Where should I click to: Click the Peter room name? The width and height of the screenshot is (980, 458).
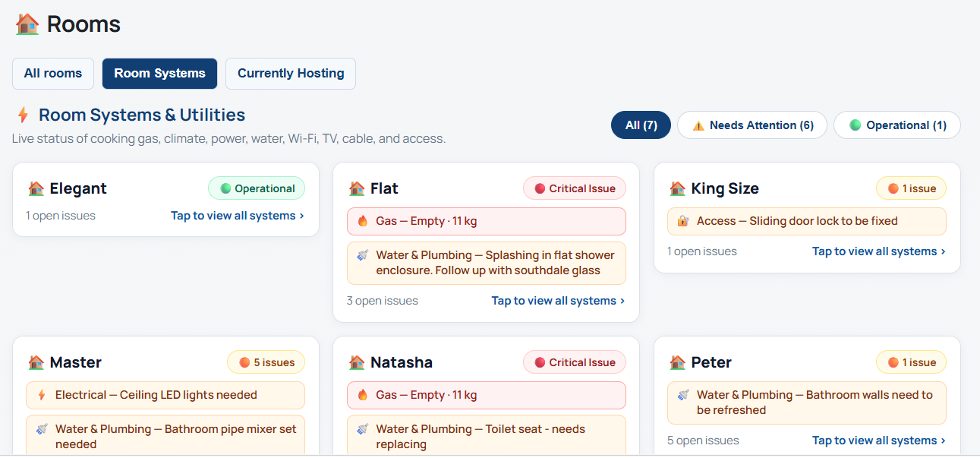pos(711,362)
